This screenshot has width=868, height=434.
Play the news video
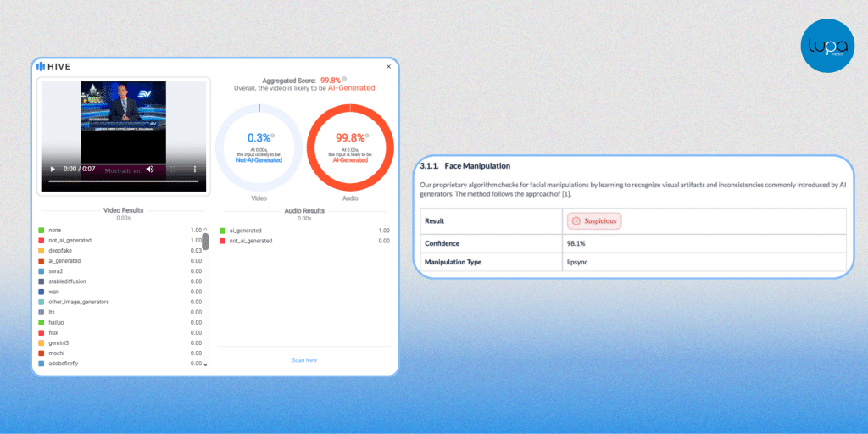point(53,169)
